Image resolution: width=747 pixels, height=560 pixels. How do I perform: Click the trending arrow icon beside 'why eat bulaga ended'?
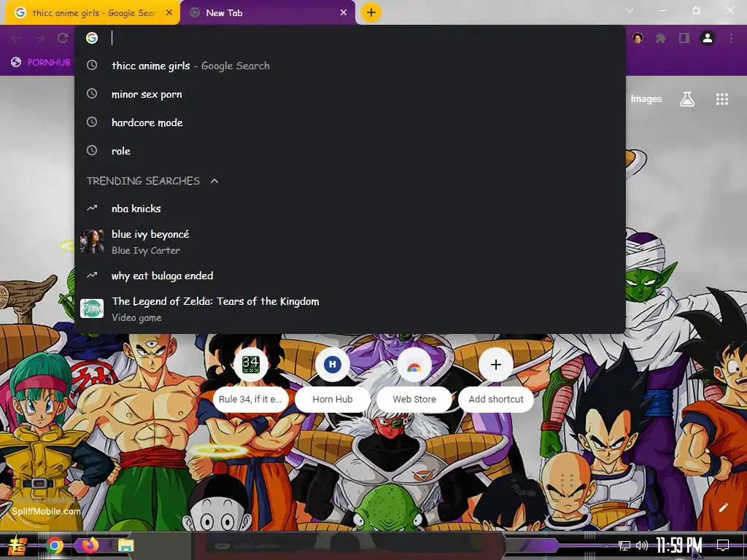[92, 275]
